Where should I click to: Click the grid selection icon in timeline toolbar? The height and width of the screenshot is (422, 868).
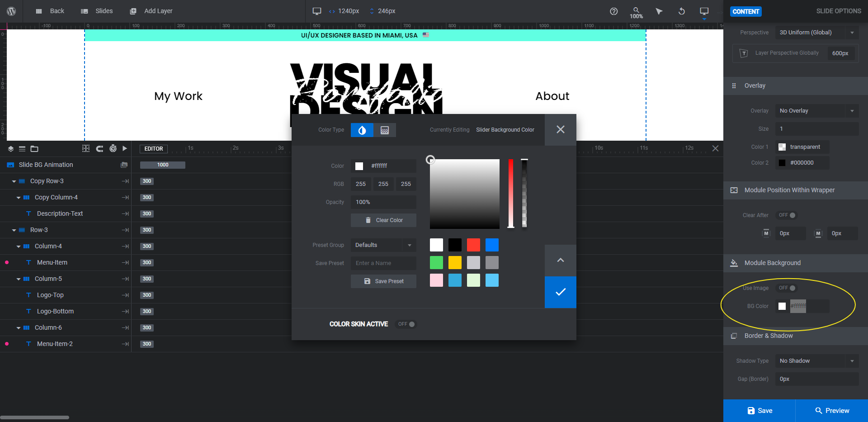(x=86, y=149)
